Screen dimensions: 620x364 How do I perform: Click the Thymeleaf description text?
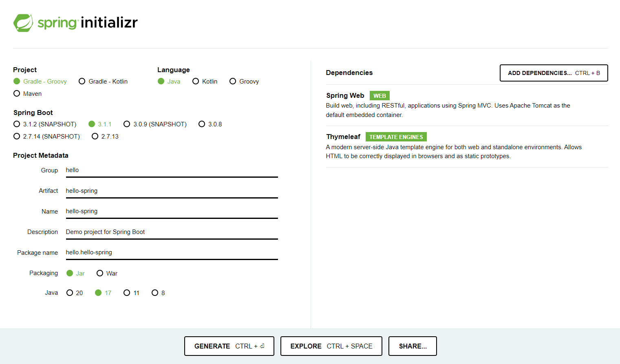(454, 152)
